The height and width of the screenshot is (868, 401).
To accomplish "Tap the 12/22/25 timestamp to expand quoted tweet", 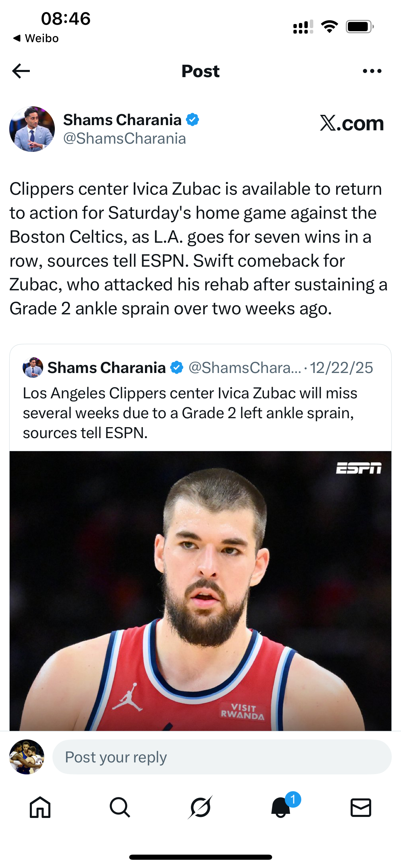I will [x=342, y=367].
